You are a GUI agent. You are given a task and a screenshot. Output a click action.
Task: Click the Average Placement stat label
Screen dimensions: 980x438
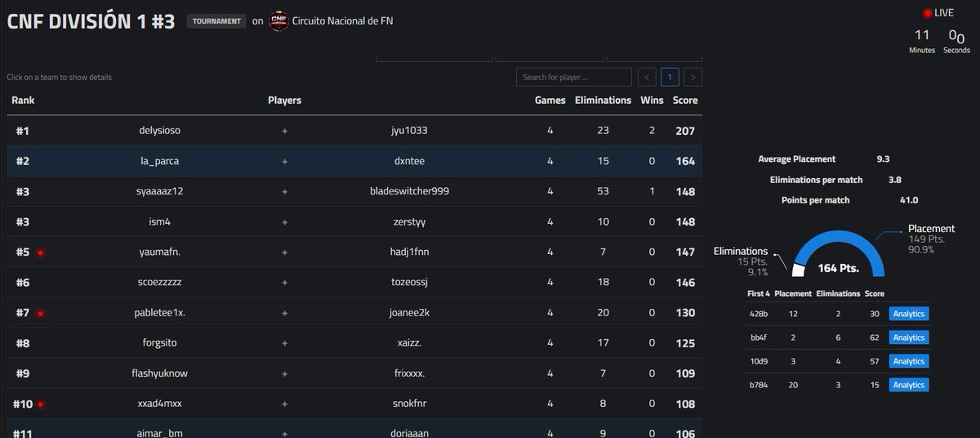(796, 159)
